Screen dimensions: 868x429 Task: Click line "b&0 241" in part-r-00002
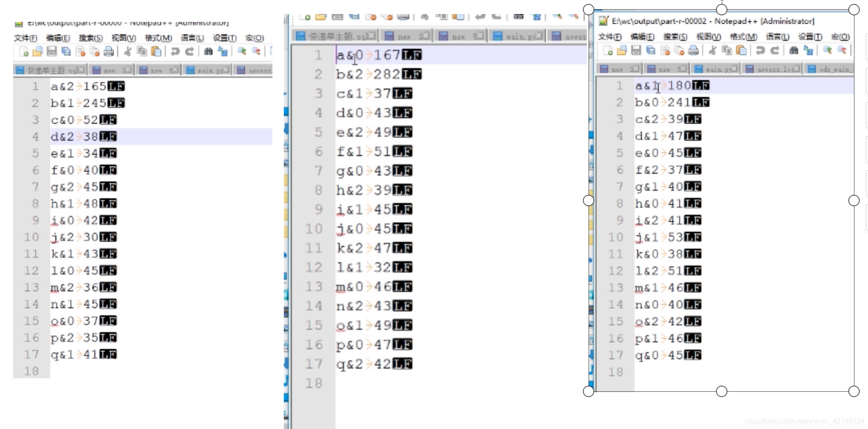coord(672,102)
